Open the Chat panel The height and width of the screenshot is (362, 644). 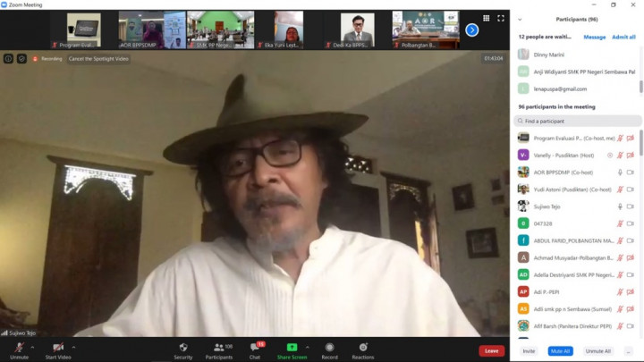tap(254, 347)
